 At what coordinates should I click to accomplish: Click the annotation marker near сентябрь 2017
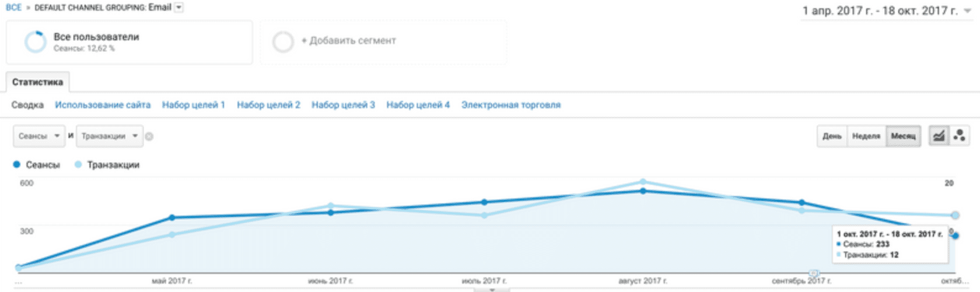813,273
